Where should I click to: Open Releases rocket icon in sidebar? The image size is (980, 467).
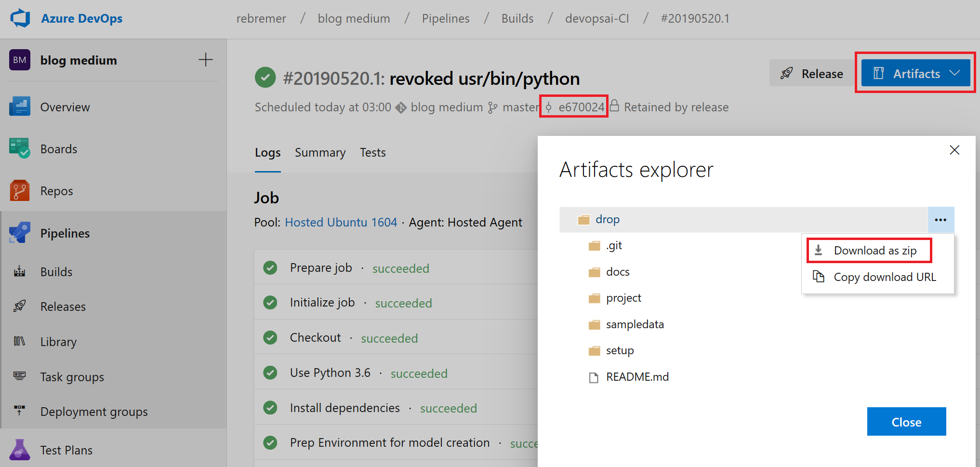[20, 307]
